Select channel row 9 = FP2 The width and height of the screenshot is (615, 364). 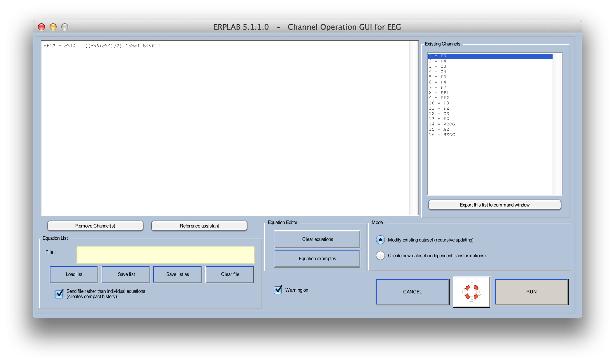pyautogui.click(x=490, y=98)
